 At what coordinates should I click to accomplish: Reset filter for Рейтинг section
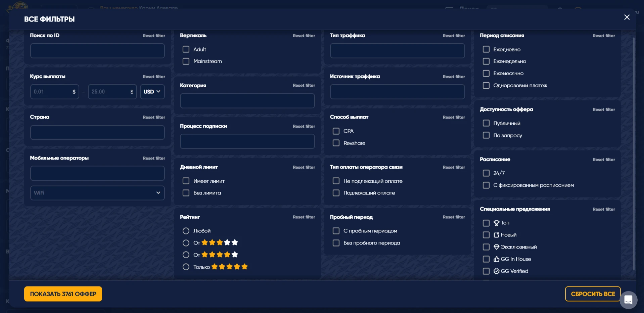pyautogui.click(x=304, y=217)
